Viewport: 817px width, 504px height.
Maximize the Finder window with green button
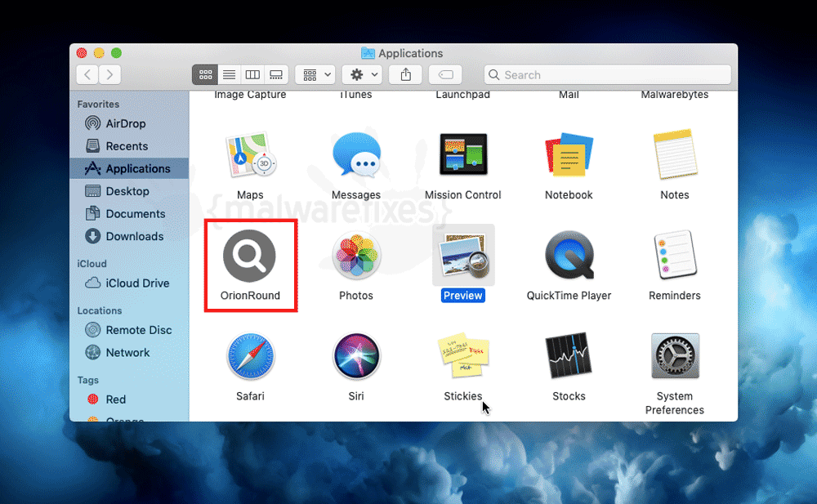tap(116, 52)
